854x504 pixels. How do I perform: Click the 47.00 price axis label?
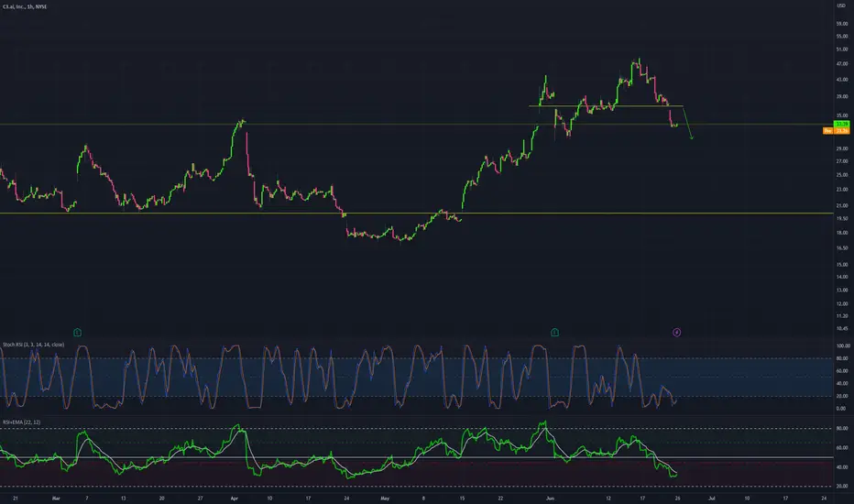842,64
